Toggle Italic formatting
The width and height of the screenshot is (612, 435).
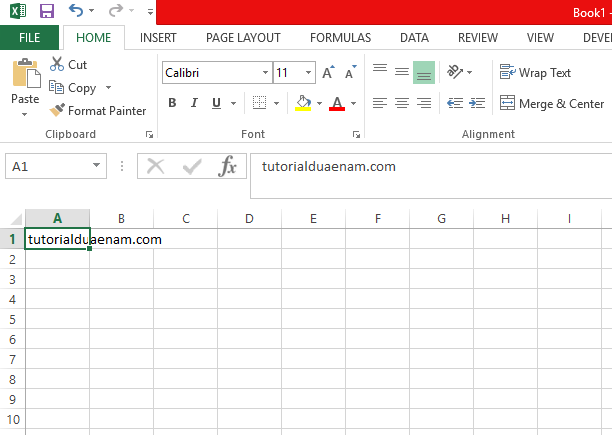pyautogui.click(x=194, y=103)
